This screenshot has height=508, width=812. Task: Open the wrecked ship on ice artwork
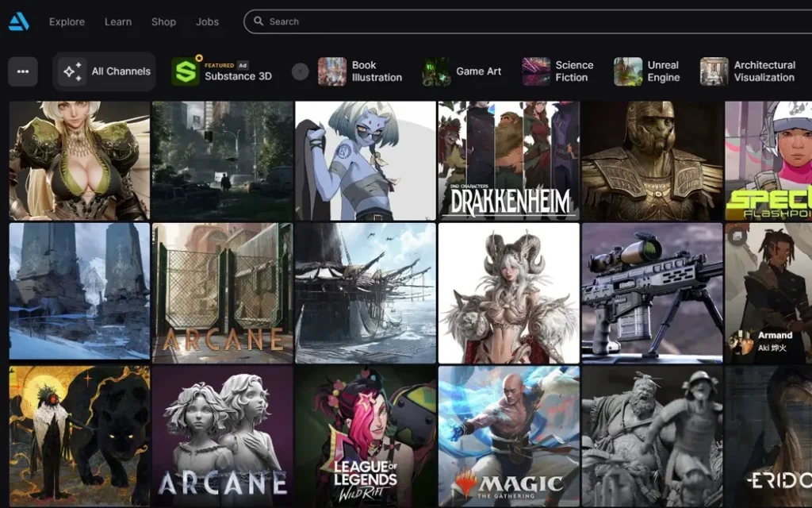click(366, 293)
